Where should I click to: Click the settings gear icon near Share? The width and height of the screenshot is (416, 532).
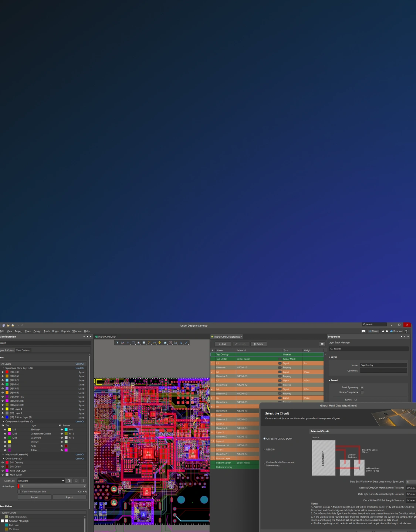pos(387,331)
